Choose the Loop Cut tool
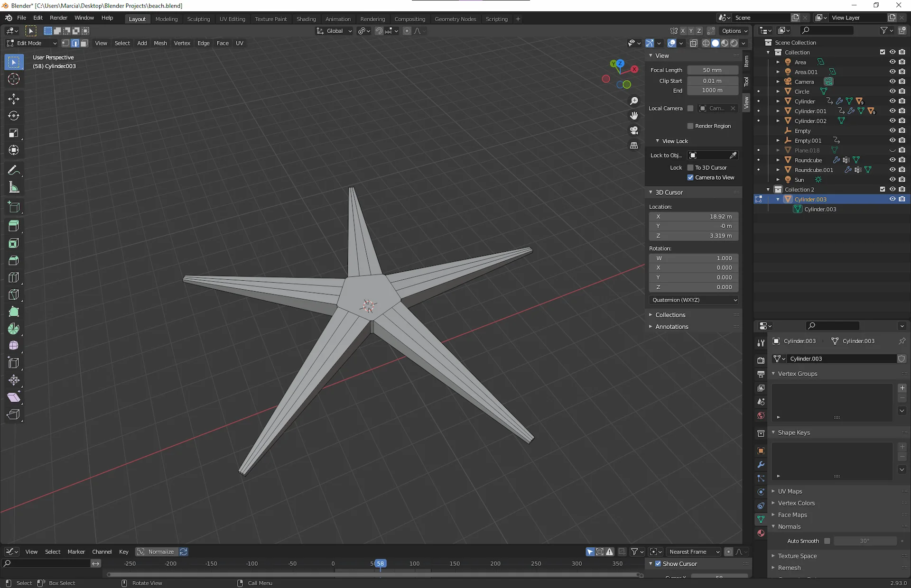 [14, 277]
